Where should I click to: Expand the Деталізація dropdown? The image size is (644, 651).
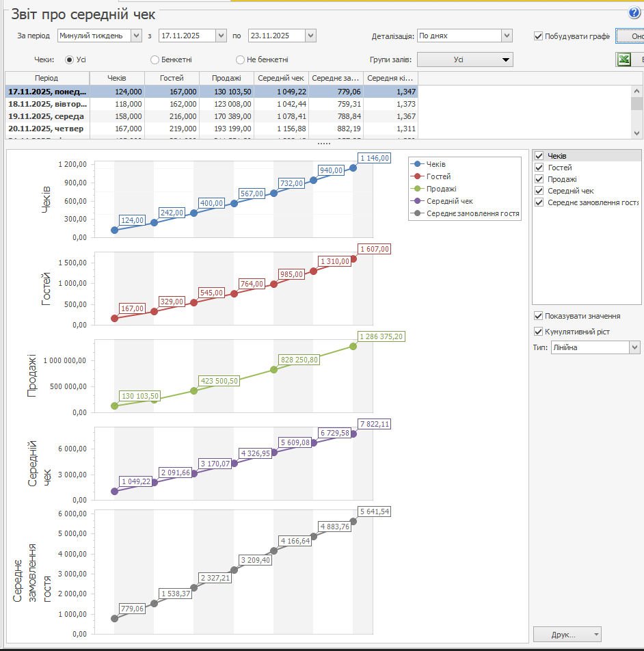pyautogui.click(x=506, y=36)
